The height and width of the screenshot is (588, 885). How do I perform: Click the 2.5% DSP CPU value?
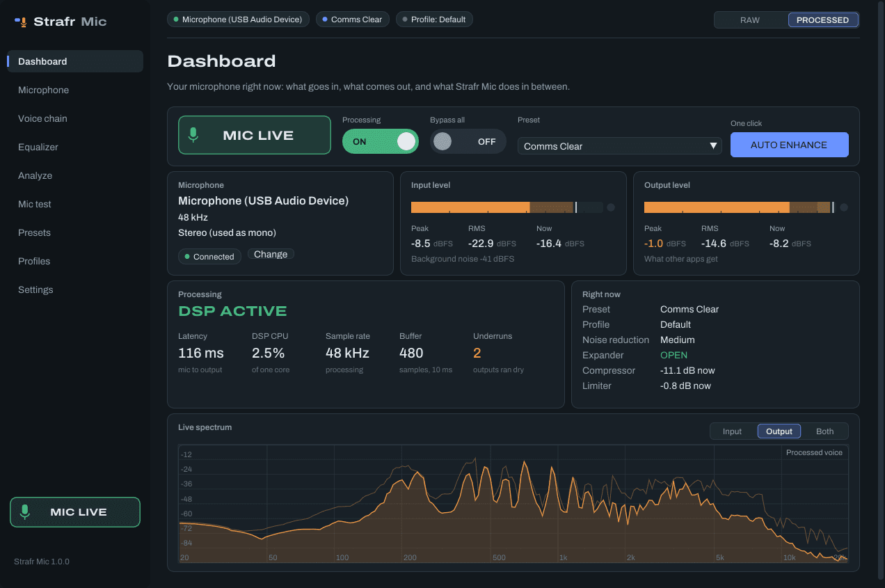(269, 353)
